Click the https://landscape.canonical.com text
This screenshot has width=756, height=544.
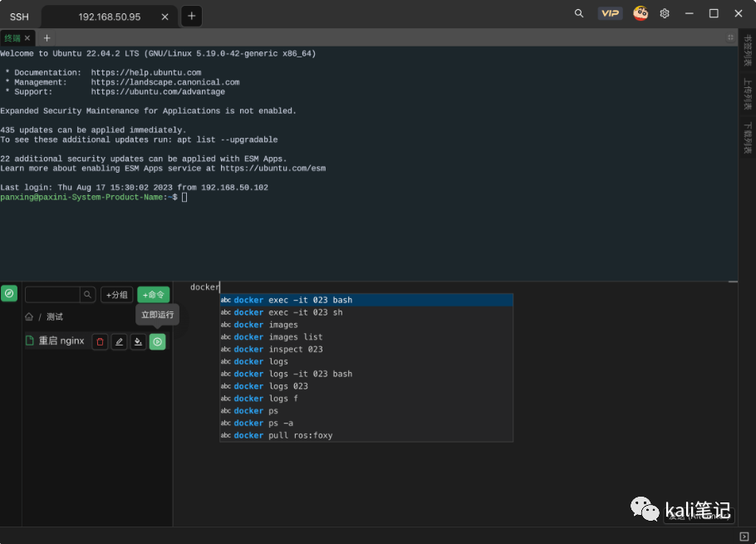point(165,82)
